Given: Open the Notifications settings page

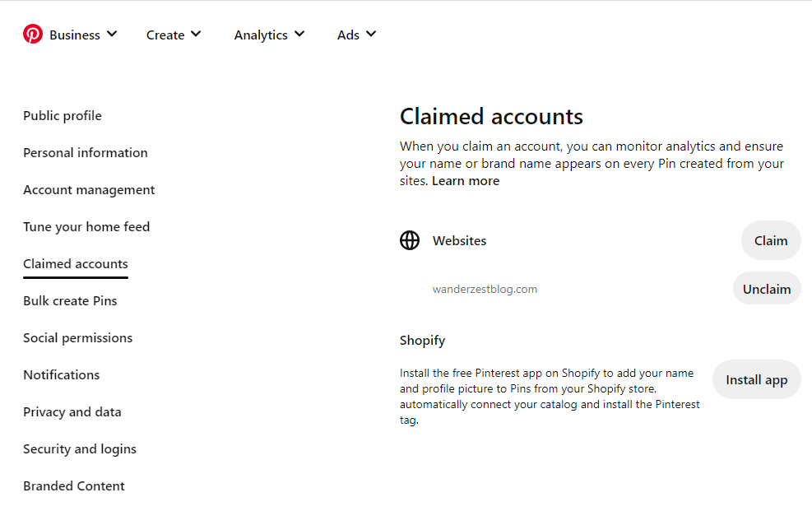Looking at the screenshot, I should point(62,375).
